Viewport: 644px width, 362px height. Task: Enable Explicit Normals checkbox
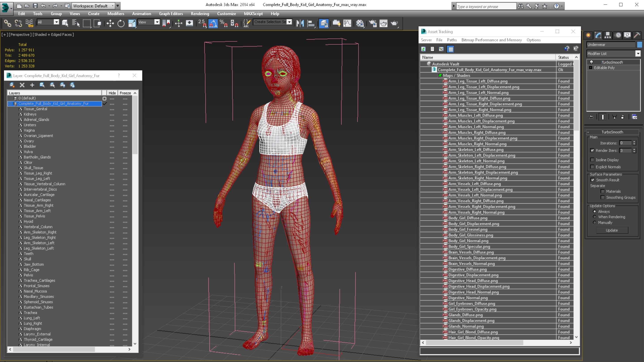click(592, 167)
